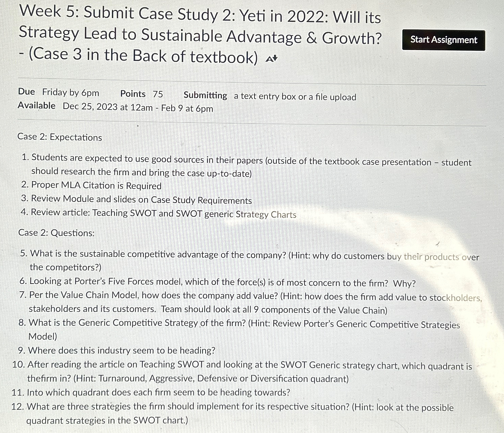Select the Available date range text
The image size is (504, 433).
(x=116, y=108)
